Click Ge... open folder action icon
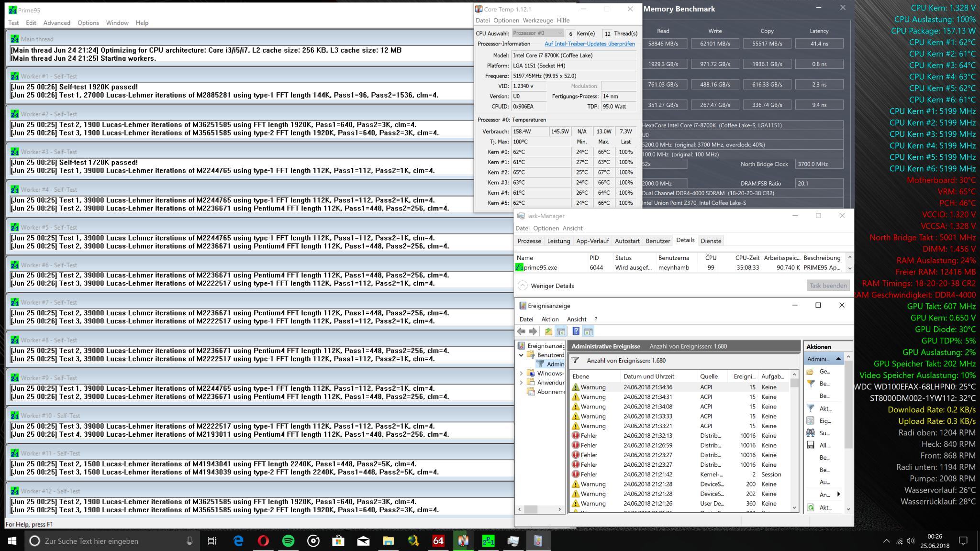The height and width of the screenshot is (551, 980). click(811, 371)
